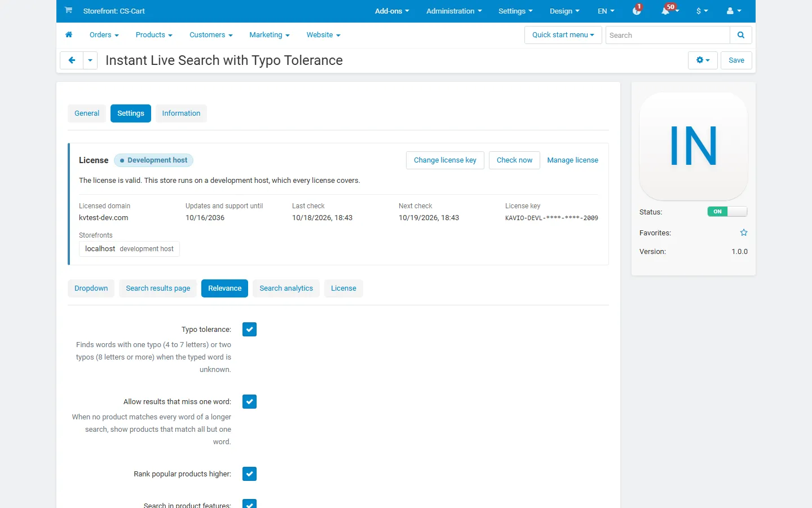The height and width of the screenshot is (508, 812).
Task: Open the gear actions menu
Action: tap(703, 60)
